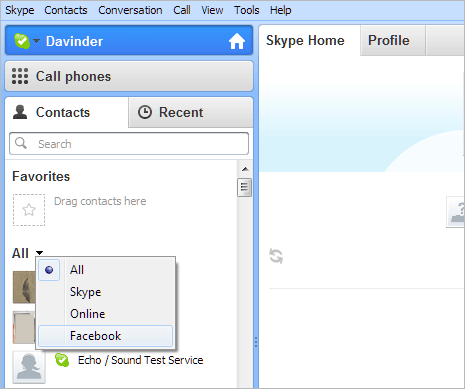Screen dimensions: 465x389
Task: Click the home icon next to Davinder
Action: click(237, 41)
